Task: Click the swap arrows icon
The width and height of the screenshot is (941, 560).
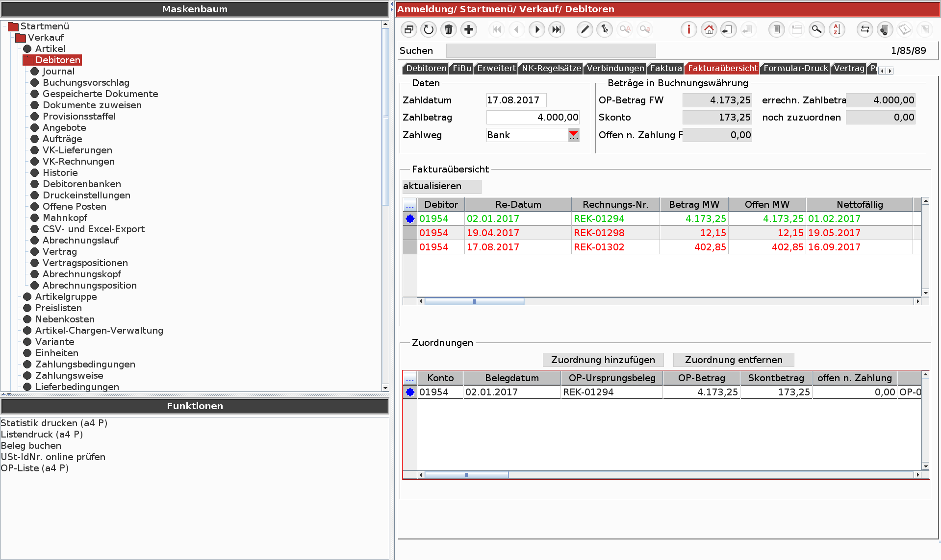Action: pos(865,30)
